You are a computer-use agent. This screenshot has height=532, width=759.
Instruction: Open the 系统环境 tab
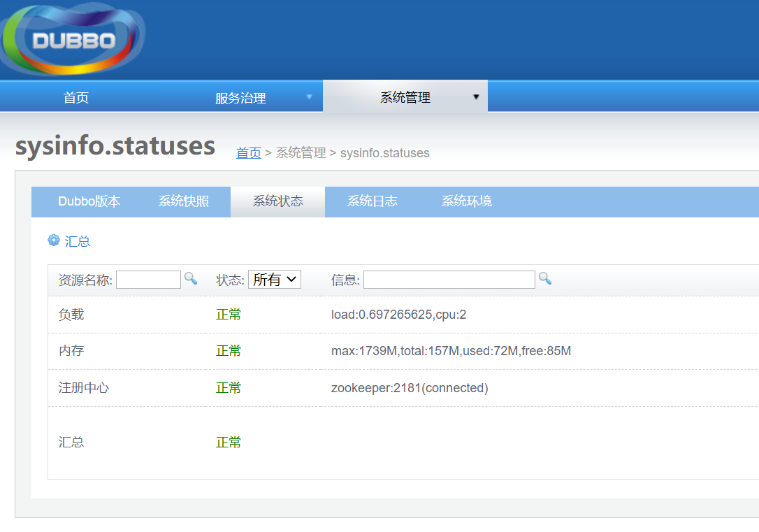[466, 201]
